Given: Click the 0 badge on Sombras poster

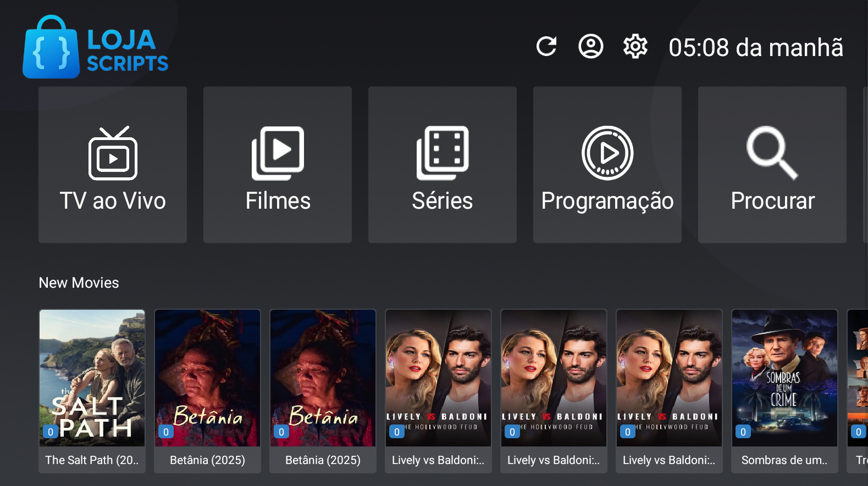Looking at the screenshot, I should click(743, 432).
